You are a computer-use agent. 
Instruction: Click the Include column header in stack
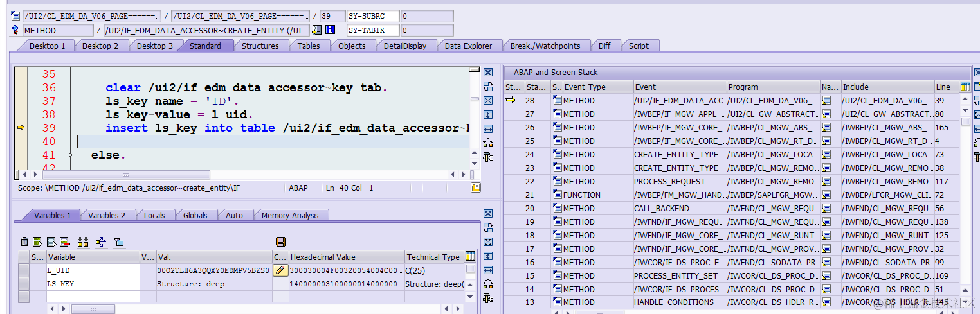tap(887, 87)
